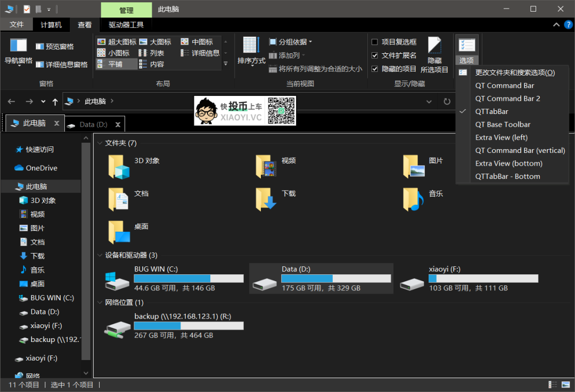The height and width of the screenshot is (392, 575).
Task: Select 中图标 medium icons layout
Action: pyautogui.click(x=197, y=42)
